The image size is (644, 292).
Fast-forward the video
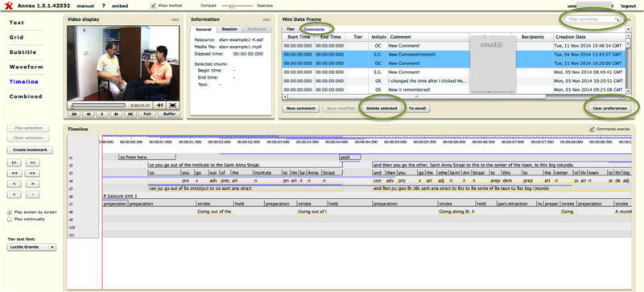[116, 114]
